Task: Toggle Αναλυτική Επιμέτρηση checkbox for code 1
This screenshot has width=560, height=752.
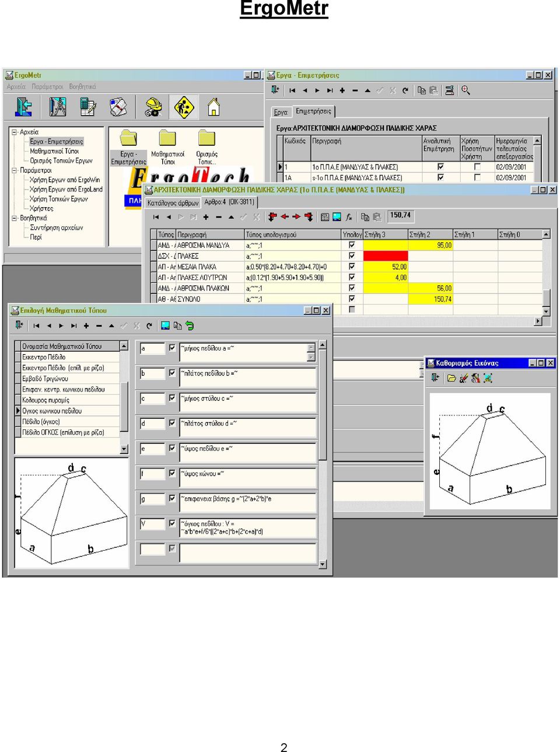Action: click(x=440, y=167)
